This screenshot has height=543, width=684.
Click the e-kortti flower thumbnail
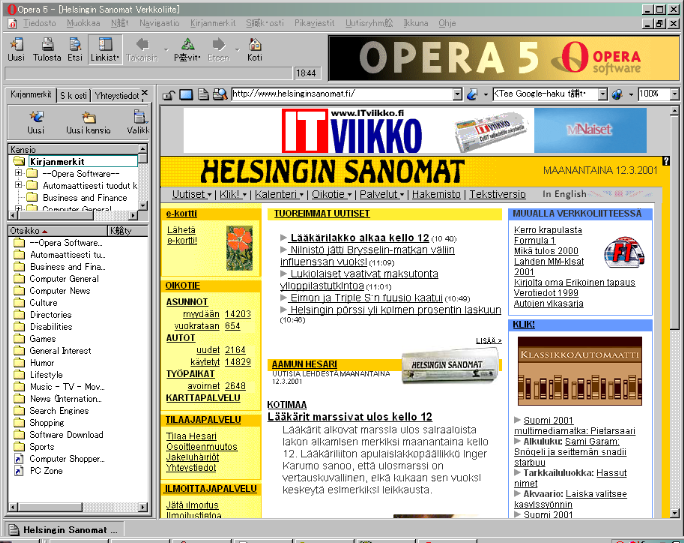(x=239, y=248)
